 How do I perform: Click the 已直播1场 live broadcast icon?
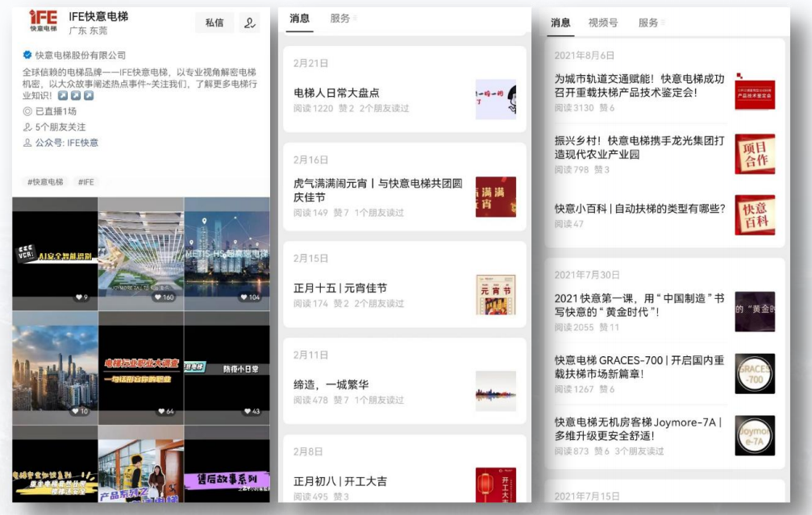[x=27, y=111]
